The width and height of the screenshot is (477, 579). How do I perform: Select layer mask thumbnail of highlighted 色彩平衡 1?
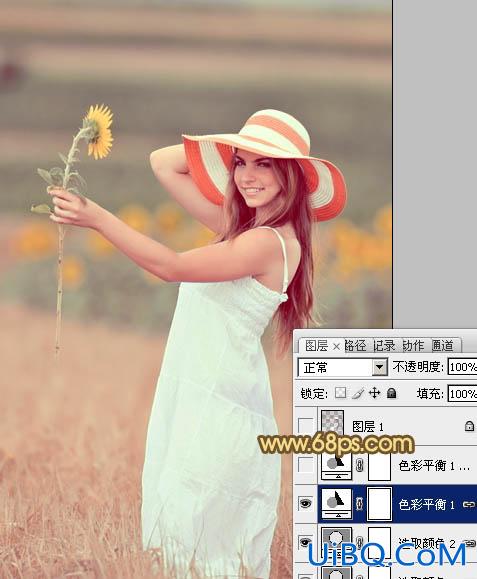(380, 504)
